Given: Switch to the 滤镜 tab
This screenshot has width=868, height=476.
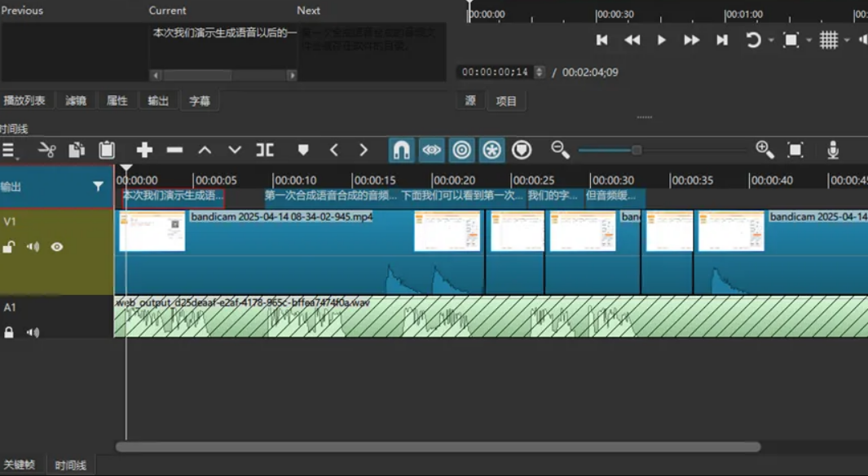Looking at the screenshot, I should [x=76, y=101].
